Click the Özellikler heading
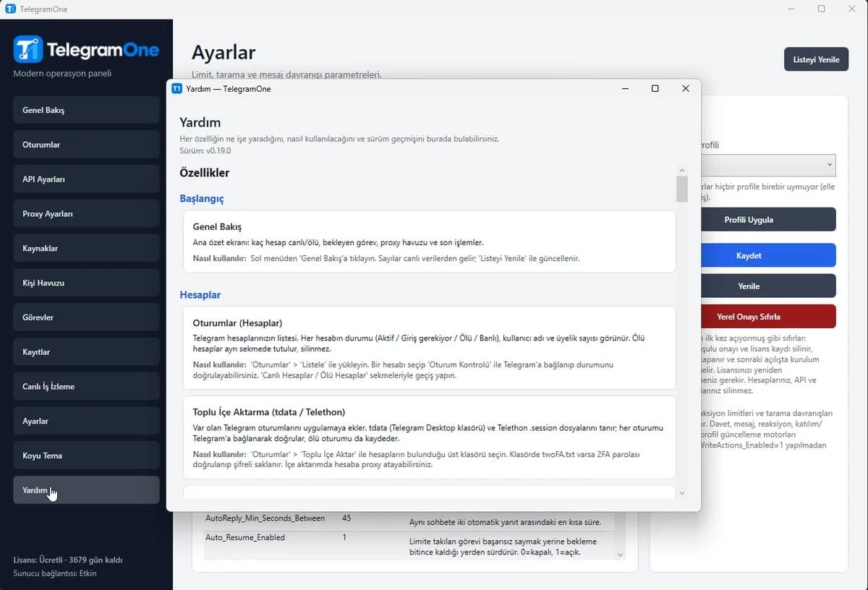Image resolution: width=868 pixels, height=590 pixels. click(x=205, y=173)
